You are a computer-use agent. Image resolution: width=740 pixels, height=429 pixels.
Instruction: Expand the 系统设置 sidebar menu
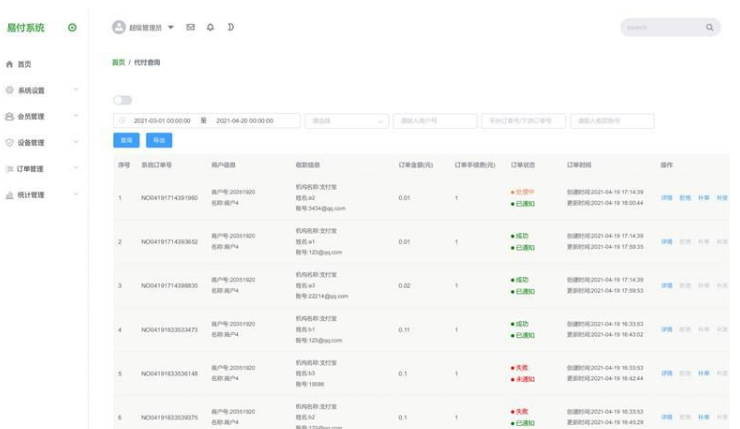click(40, 90)
